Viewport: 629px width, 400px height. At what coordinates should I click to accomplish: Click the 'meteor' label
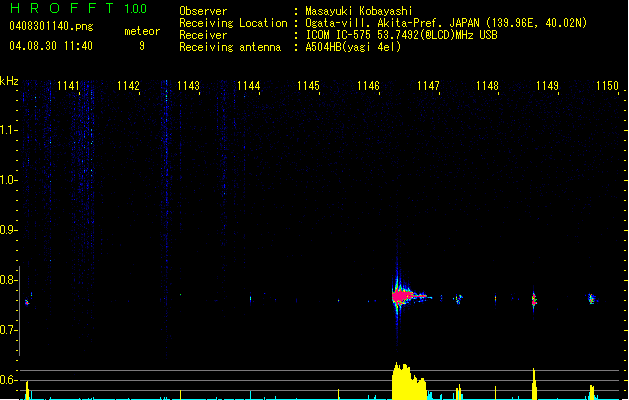(142, 31)
